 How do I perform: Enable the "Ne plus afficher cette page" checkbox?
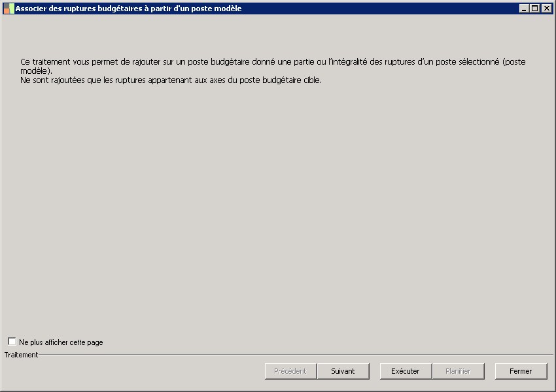pyautogui.click(x=12, y=342)
